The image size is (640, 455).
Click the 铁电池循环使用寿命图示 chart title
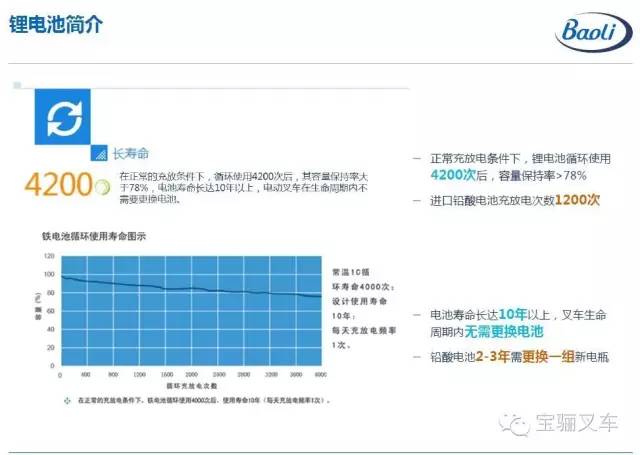(x=94, y=237)
